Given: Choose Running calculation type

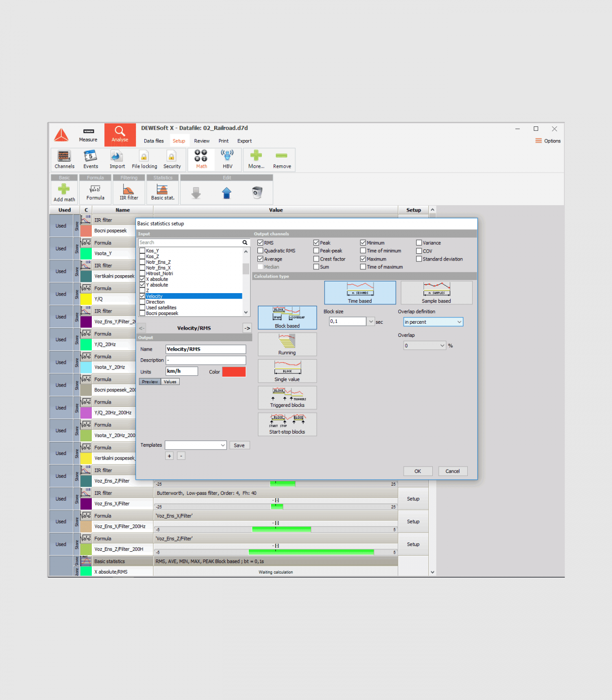Looking at the screenshot, I should click(x=287, y=344).
